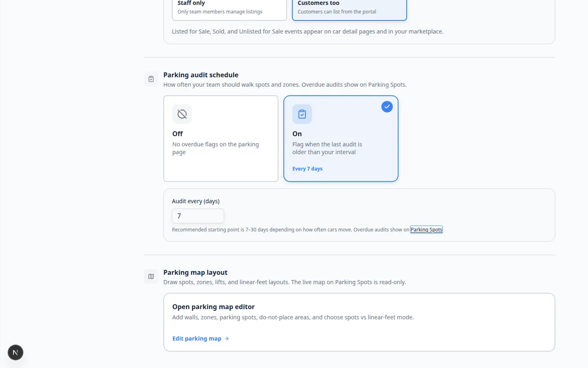Click the crossed-out circle icon on Off card
The image size is (588, 368).
click(x=182, y=114)
